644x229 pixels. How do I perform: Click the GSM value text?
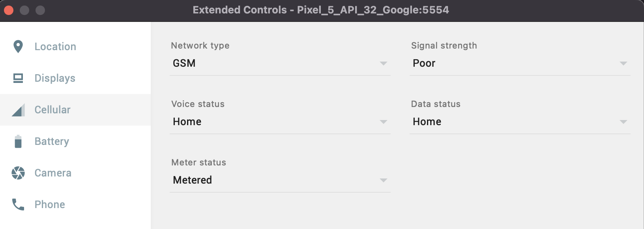point(184,63)
